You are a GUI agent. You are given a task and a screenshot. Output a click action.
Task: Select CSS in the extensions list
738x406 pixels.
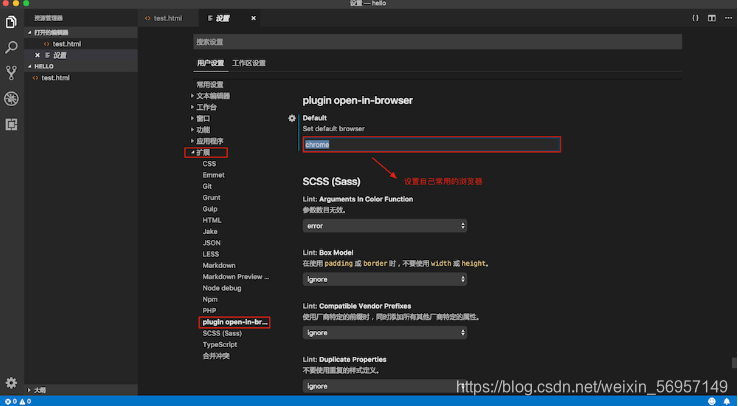209,164
